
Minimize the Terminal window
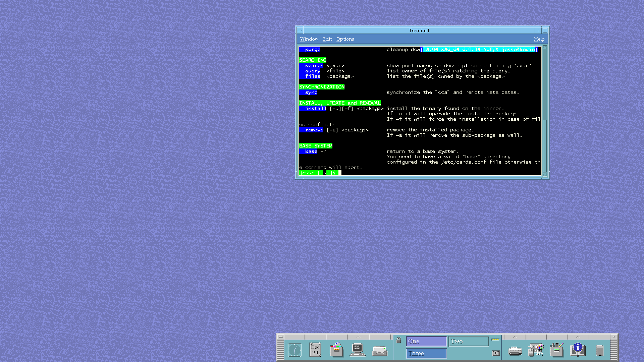tap(538, 31)
